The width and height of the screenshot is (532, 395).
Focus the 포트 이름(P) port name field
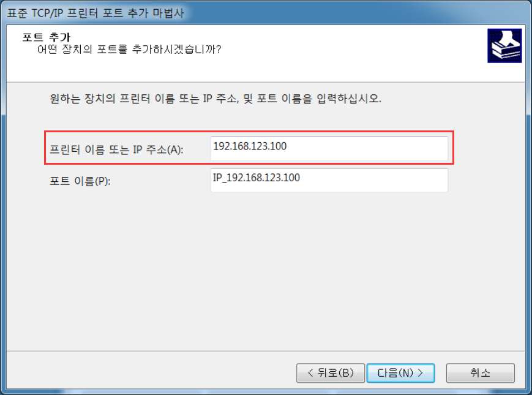coord(329,180)
